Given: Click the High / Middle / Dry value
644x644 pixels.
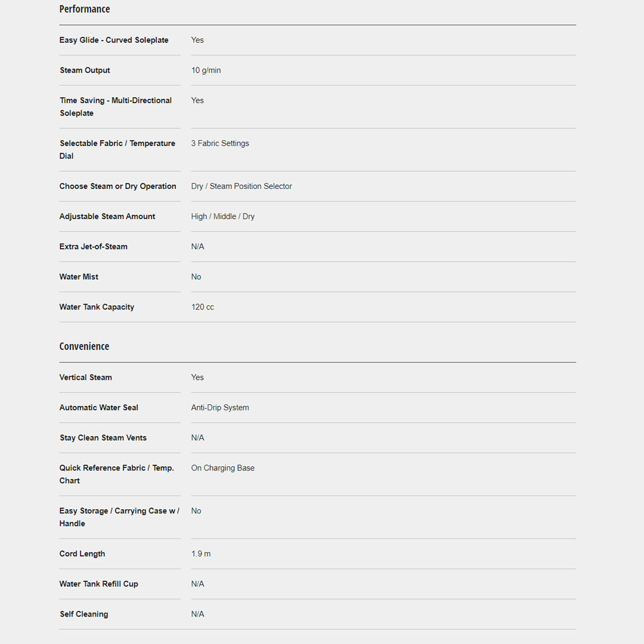Looking at the screenshot, I should (222, 216).
